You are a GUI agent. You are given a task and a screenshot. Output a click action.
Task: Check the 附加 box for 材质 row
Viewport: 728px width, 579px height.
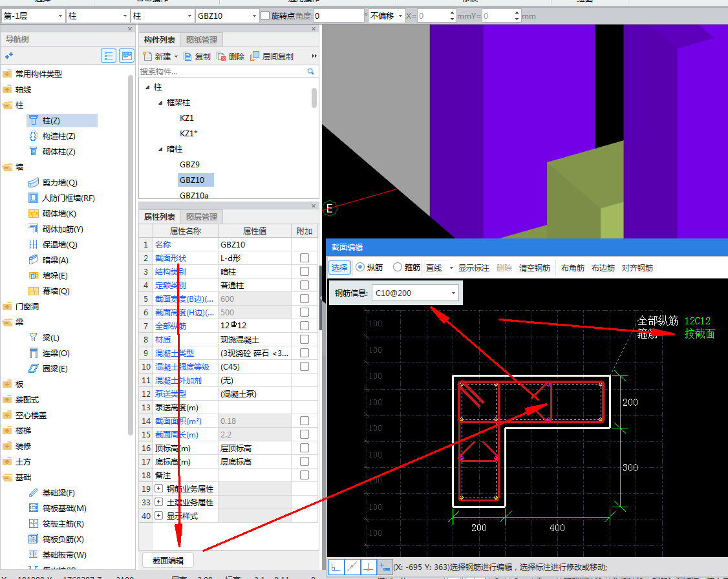[305, 340]
